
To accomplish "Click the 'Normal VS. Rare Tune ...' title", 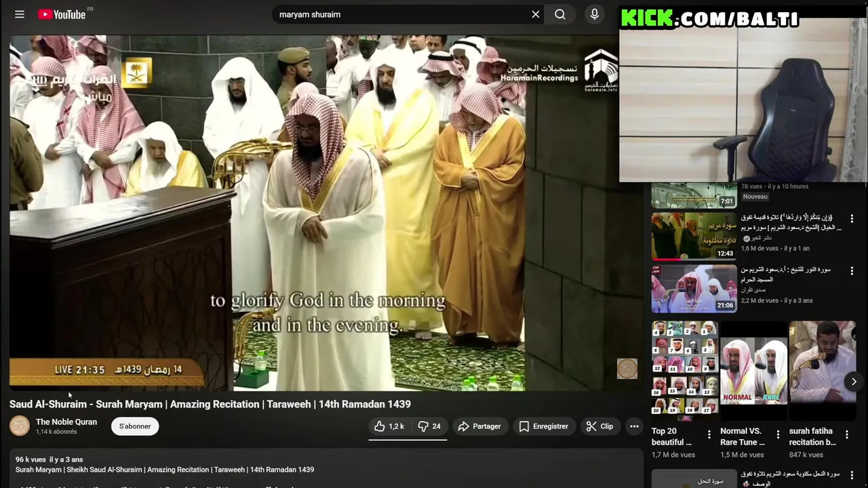I will pyautogui.click(x=743, y=436).
